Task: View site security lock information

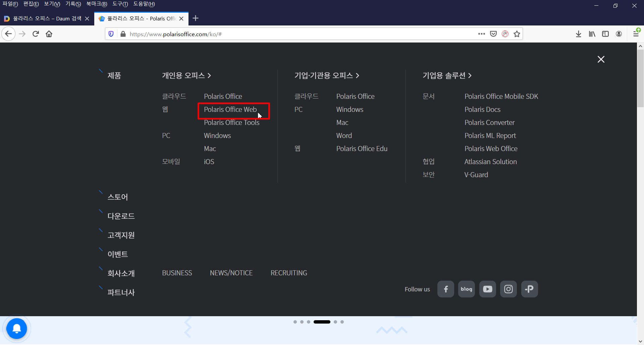Action: click(123, 34)
